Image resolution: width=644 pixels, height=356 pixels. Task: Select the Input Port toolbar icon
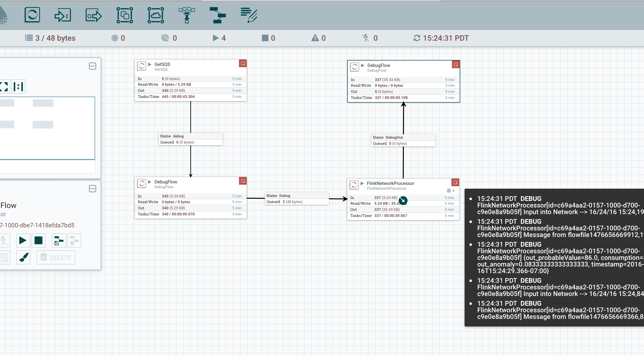coord(63,15)
